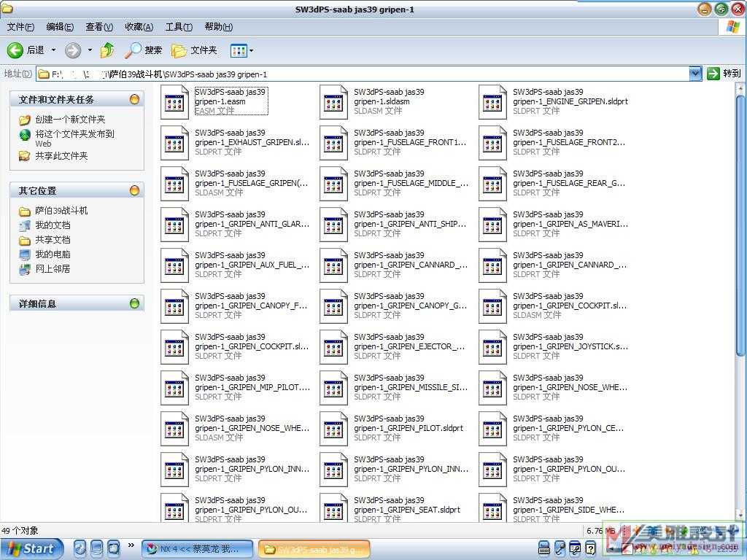This screenshot has height=560, width=747.
Task: Select the FUSELAGE_GRIPEN SLDASM file icon
Action: (x=174, y=183)
